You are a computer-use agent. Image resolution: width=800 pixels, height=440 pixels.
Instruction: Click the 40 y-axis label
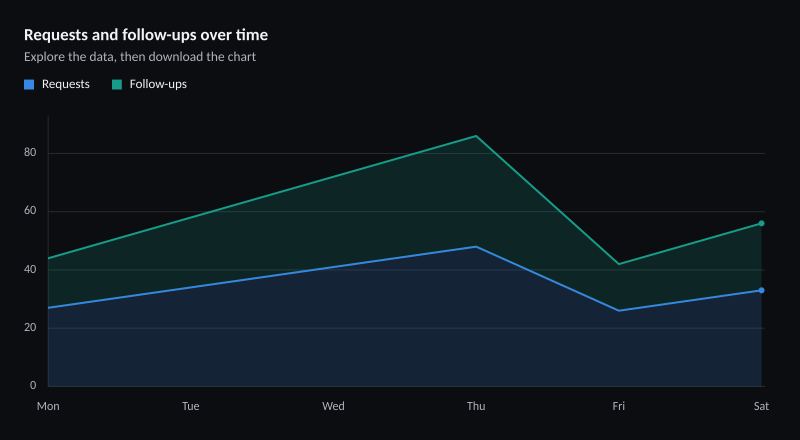(30, 269)
